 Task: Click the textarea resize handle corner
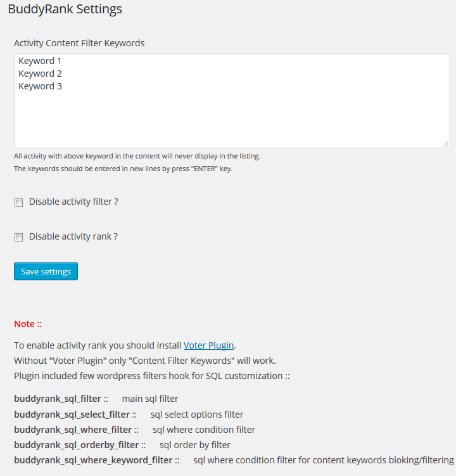tap(445, 145)
